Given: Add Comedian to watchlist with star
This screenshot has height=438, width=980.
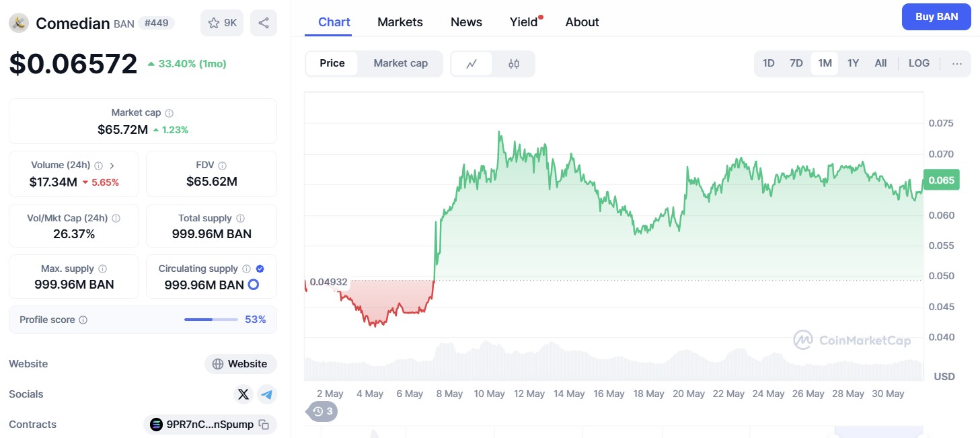Looking at the screenshot, I should pyautogui.click(x=222, y=23).
